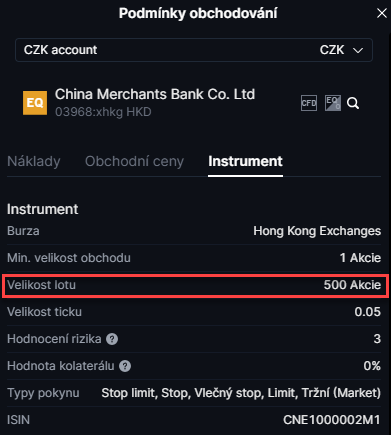Open the CZK account dropdown
The width and height of the screenshot is (391, 435).
coord(194,50)
